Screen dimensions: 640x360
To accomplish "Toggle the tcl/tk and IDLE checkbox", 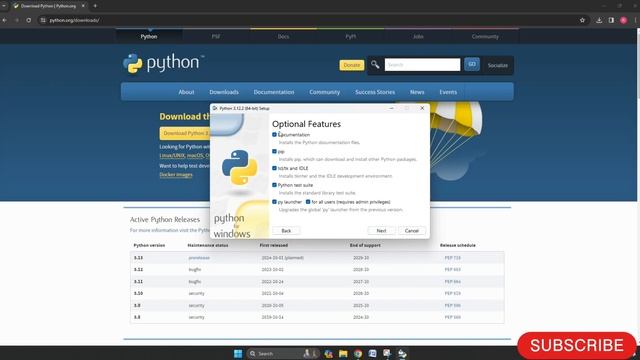I will click(274, 168).
